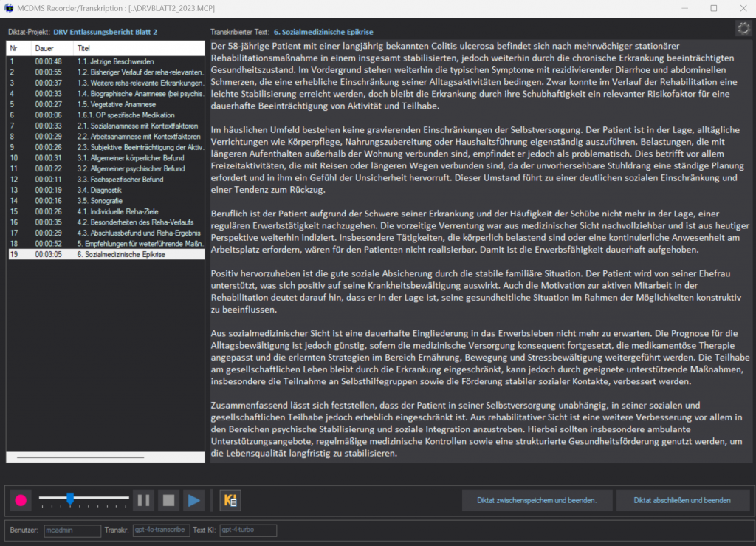Screen dimensions: 756x546
Task: Click the 'Nr' column header
Action: [x=15, y=47]
